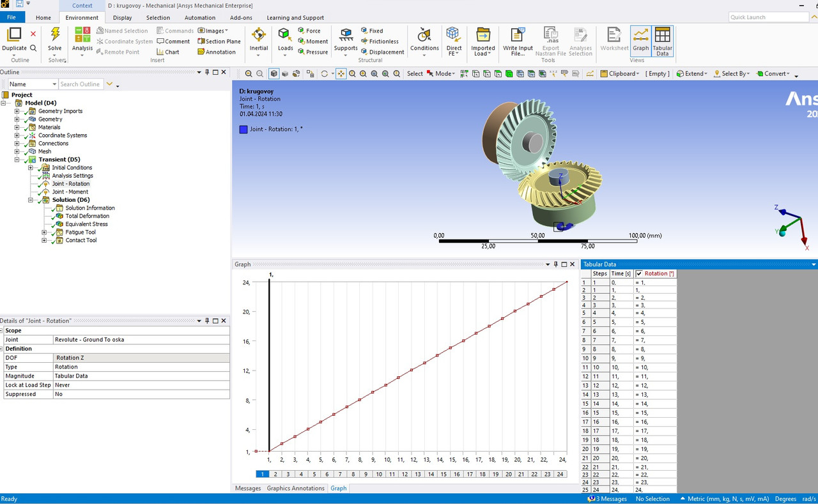The width and height of the screenshot is (818, 504).
Task: Insert an Annotation
Action: coord(217,52)
